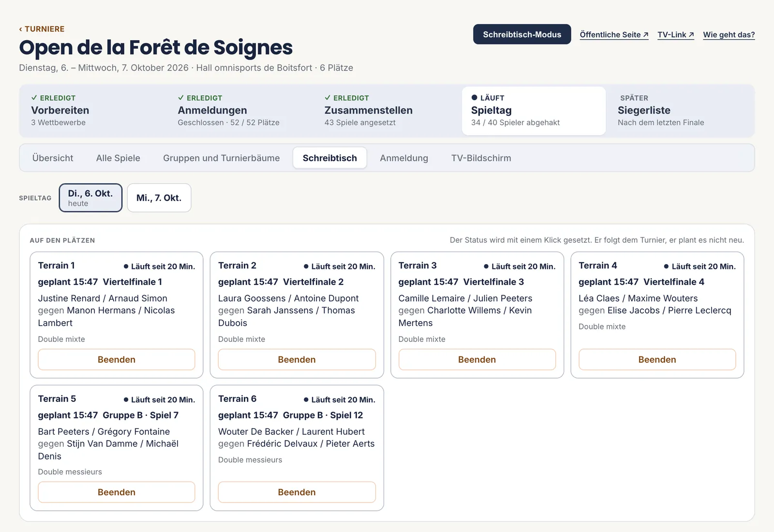
Task: Click 'Läuft seit 20 Min.' status on Terrain 4
Action: pos(700,266)
